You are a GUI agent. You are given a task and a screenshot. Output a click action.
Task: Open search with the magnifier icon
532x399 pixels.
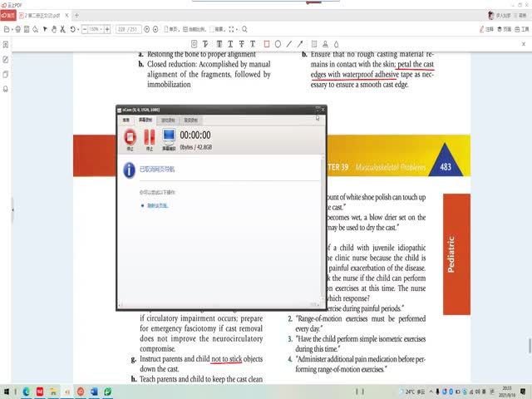[x=244, y=30]
